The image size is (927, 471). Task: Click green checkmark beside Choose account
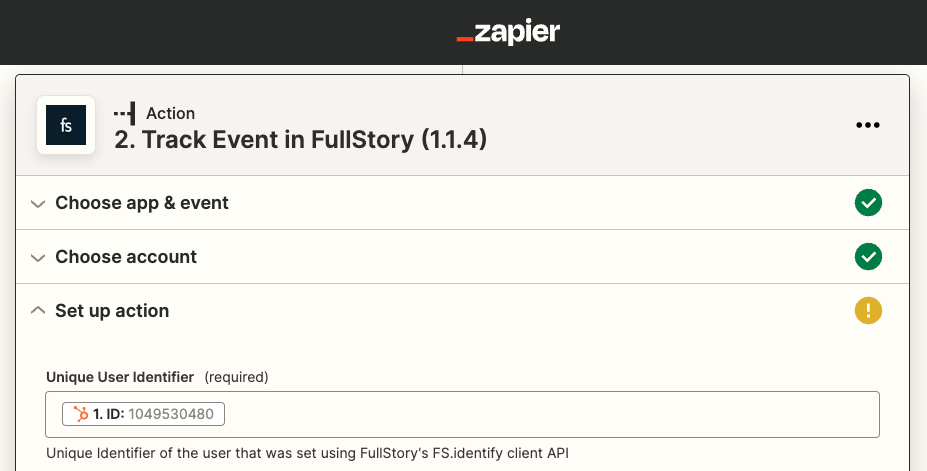click(868, 256)
